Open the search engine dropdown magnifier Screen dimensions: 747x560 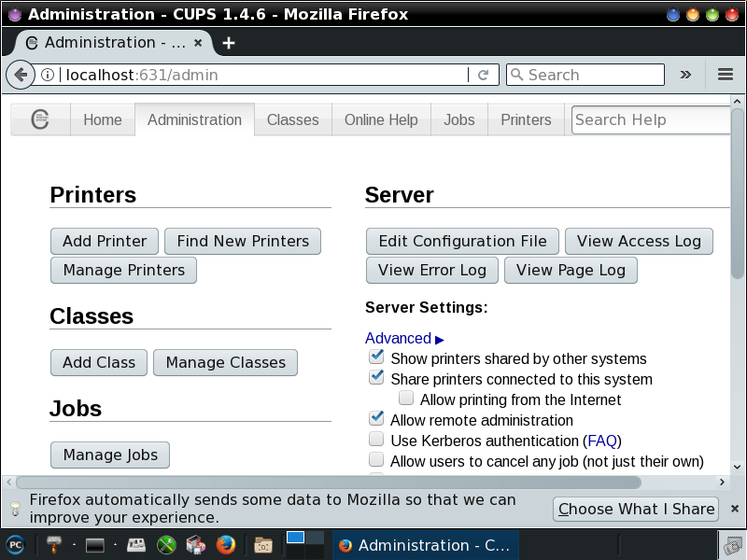click(516, 75)
